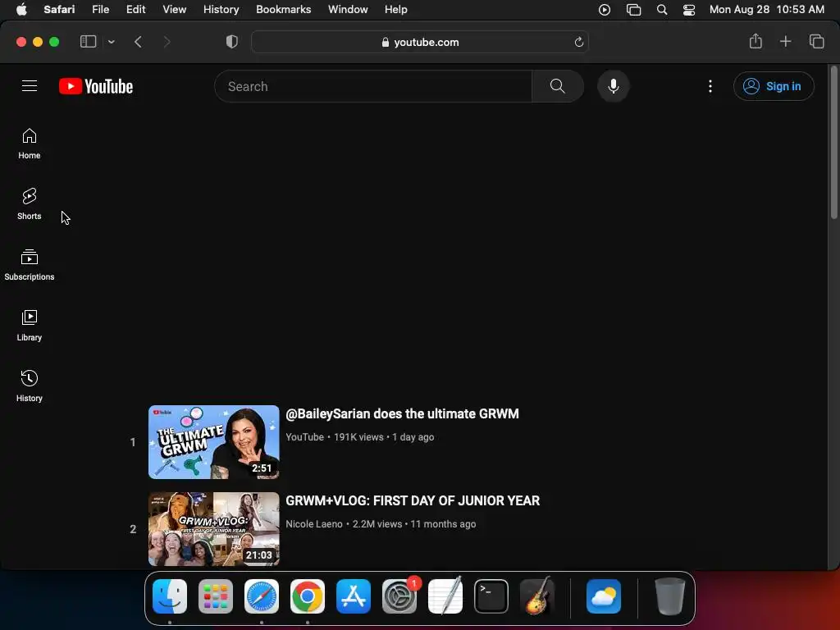Open Control Center in the menu bar

689,10
